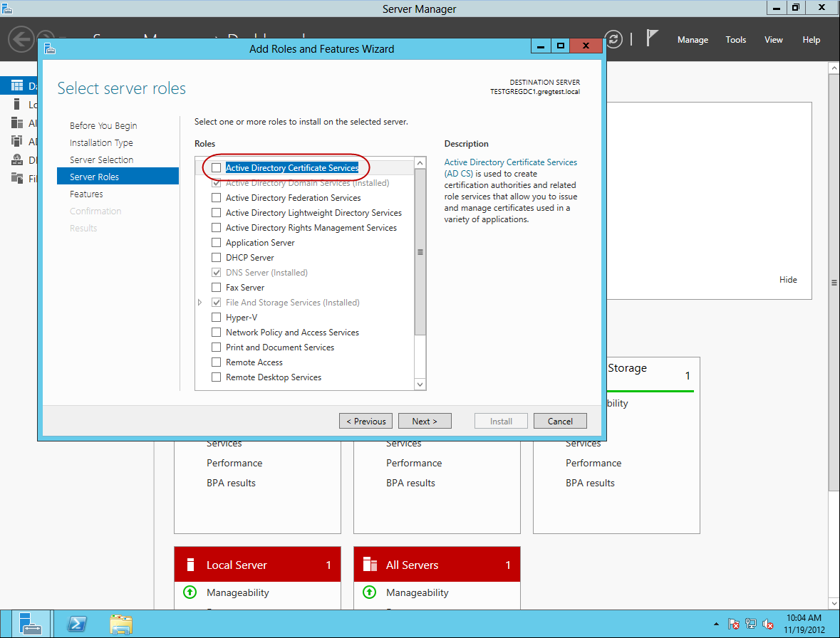
Task: Open the Help menu
Action: tap(811, 40)
